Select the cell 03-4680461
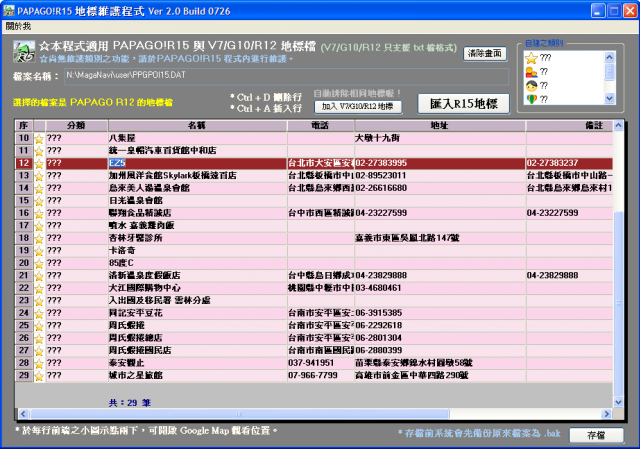This screenshot has width=640, height=449. point(440,288)
